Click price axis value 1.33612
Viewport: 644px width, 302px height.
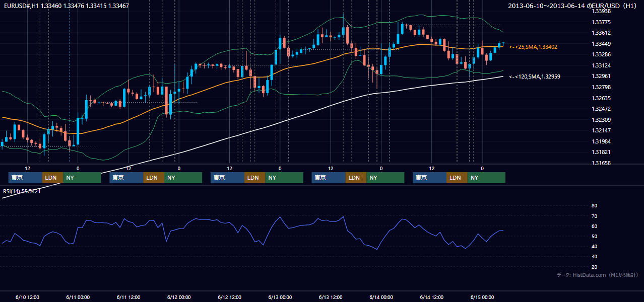(601, 33)
